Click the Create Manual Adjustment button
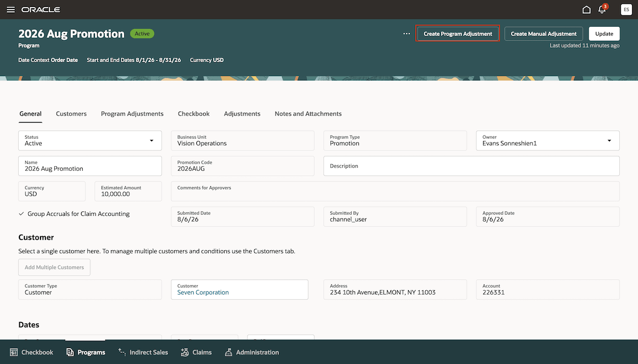The image size is (638, 364). (544, 34)
